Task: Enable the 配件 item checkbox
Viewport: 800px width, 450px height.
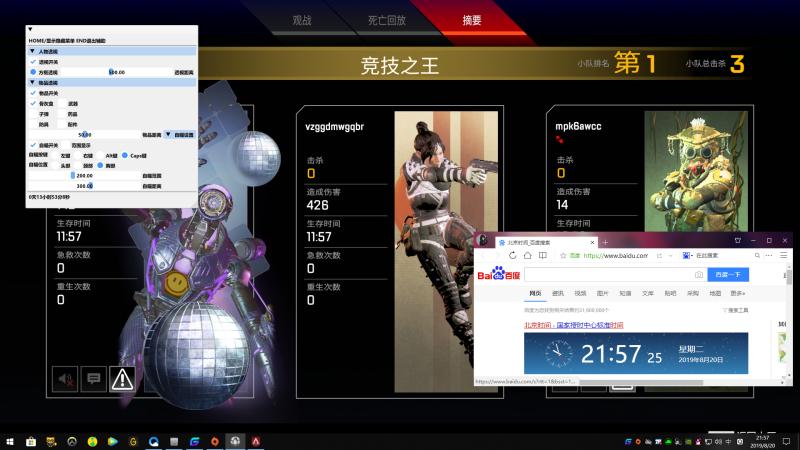Action: (x=62, y=124)
